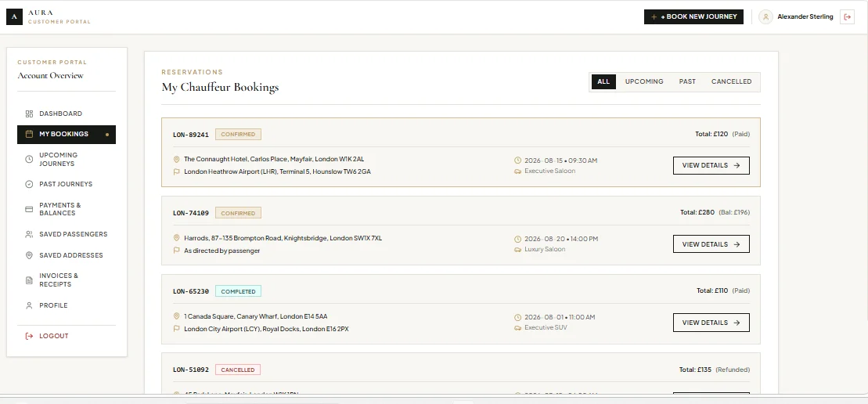
Task: Click car icon beside Executive SUV
Action: coord(517,328)
